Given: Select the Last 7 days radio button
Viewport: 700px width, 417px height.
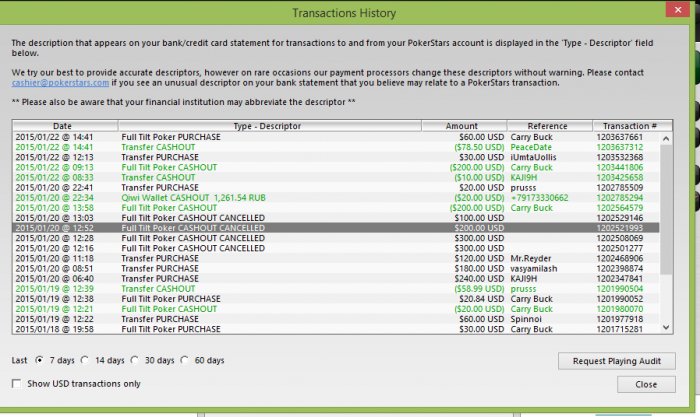Looking at the screenshot, I should [40, 360].
